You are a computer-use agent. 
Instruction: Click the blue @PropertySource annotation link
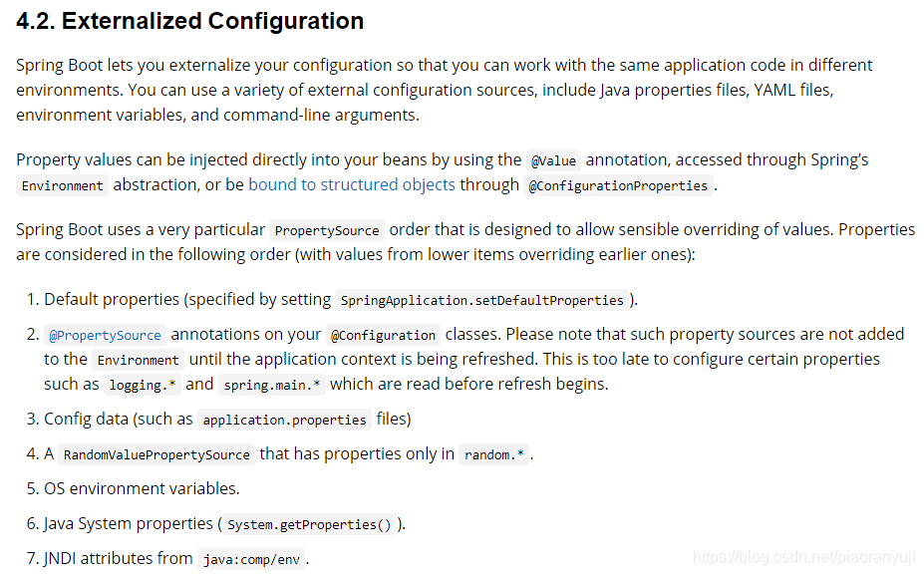[x=105, y=335]
